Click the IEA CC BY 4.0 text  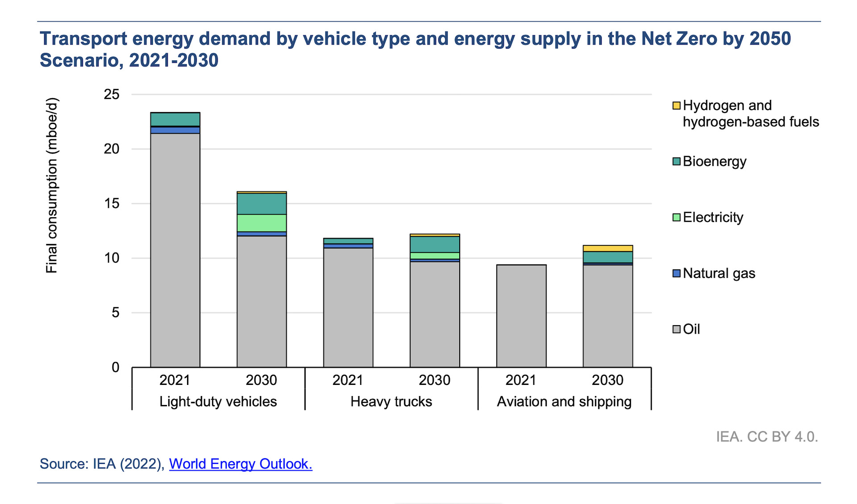coord(766,436)
